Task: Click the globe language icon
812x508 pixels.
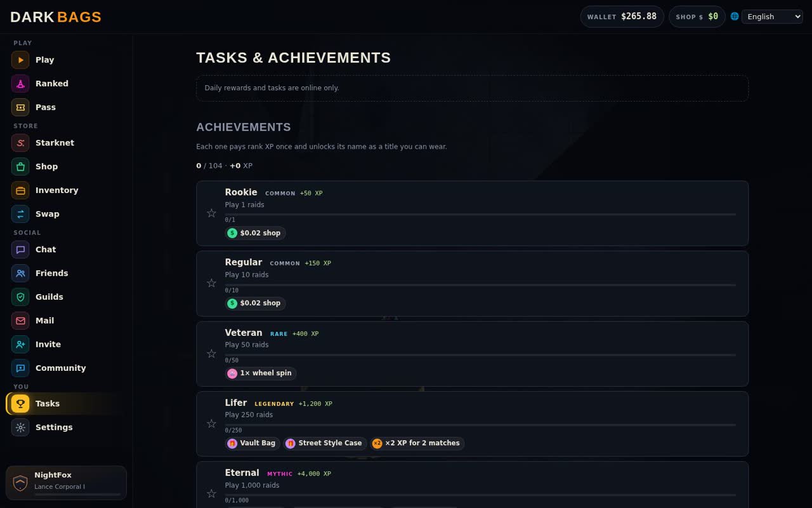Action: coord(735,17)
